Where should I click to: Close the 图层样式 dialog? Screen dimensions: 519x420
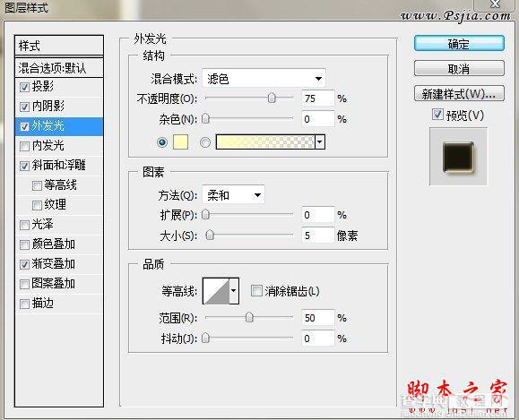point(495,4)
